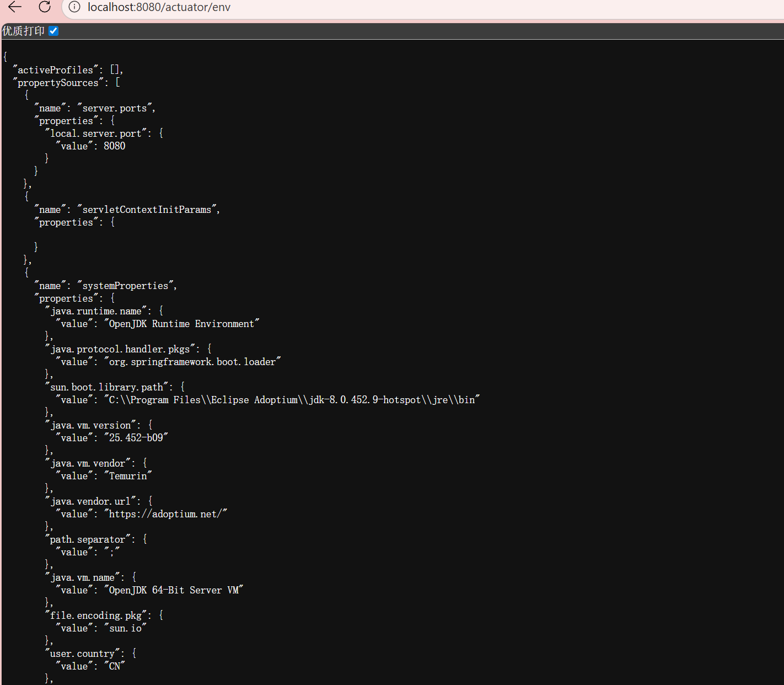Click the 8080 port value
Screen dimensions: 784x685
pos(114,146)
